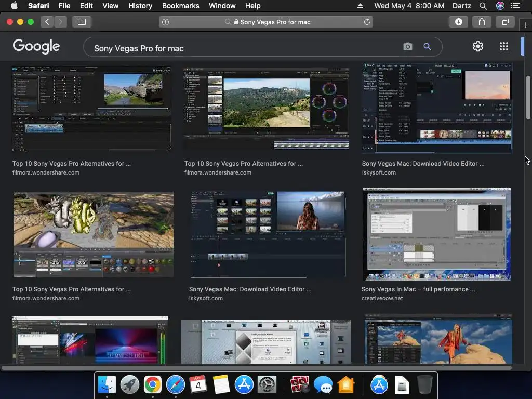
Task: Click the Google logo link
Action: [x=36, y=46]
